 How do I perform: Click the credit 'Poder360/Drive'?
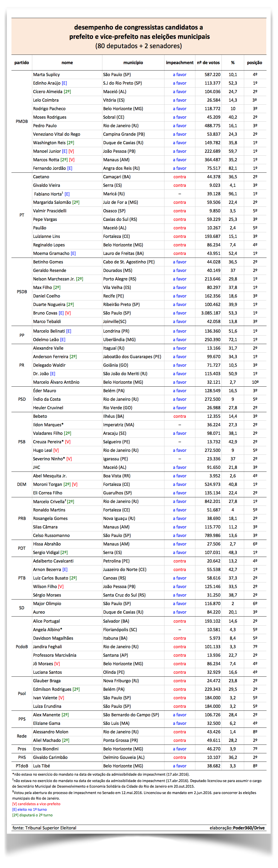point(249,828)
